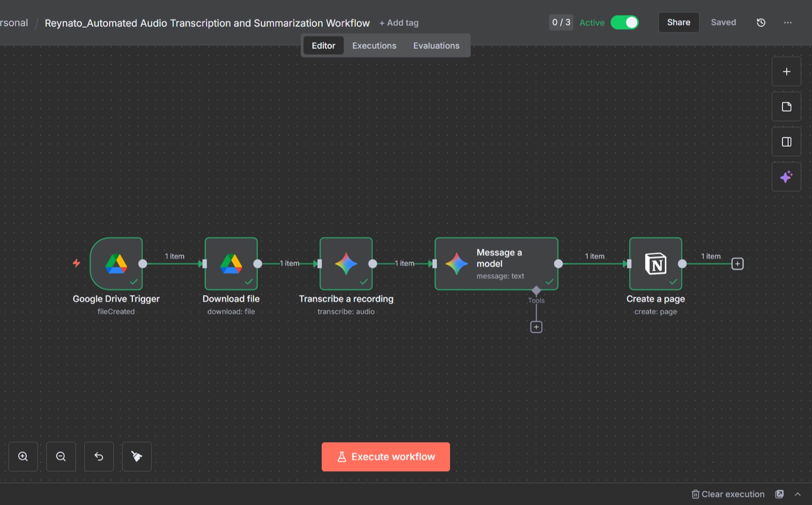This screenshot has height=505, width=812.
Task: Switch to the Executions tab
Action: pyautogui.click(x=375, y=46)
